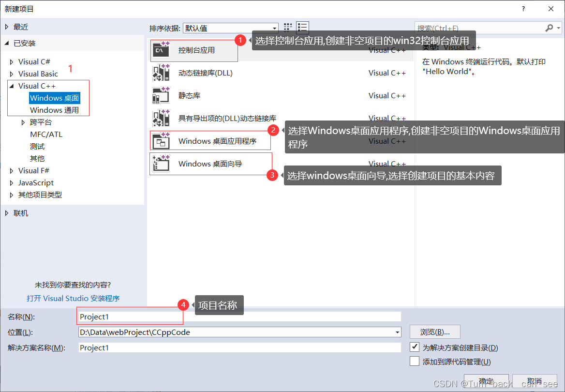The width and height of the screenshot is (565, 392).
Task: Open the help question mark button
Action: 523,9
